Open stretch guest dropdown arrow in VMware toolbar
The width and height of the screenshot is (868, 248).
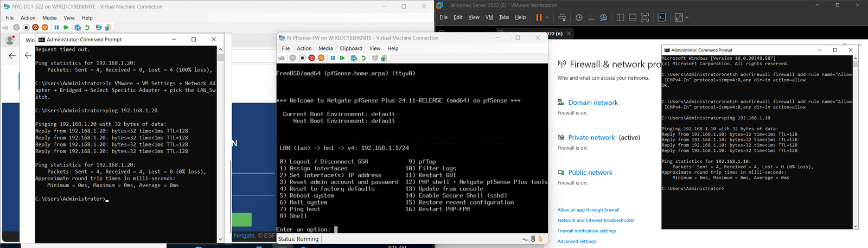point(687,17)
